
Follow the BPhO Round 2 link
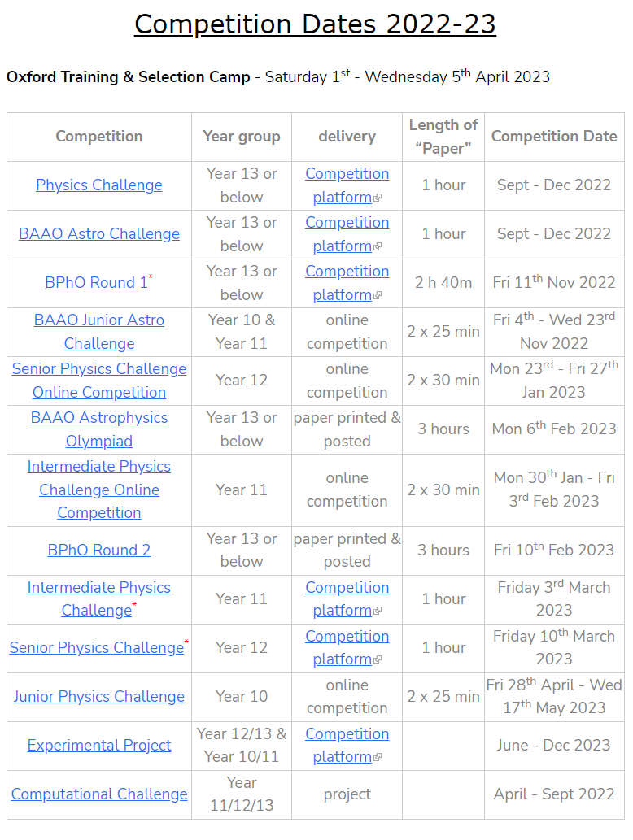point(99,551)
